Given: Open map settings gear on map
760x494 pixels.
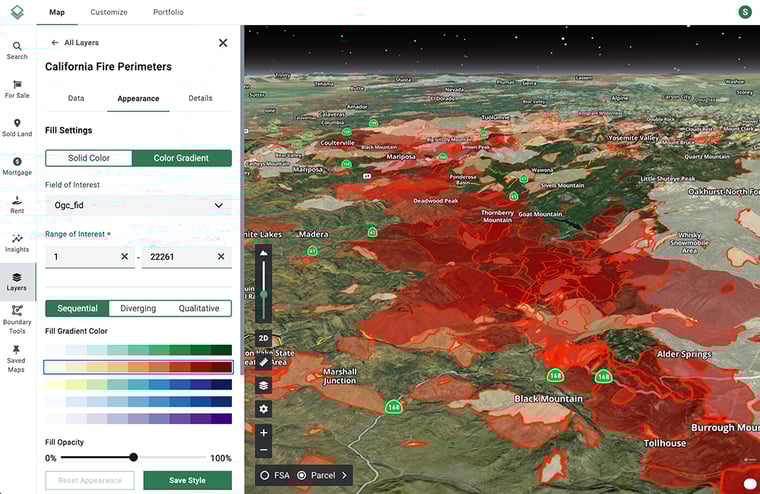Looking at the screenshot, I should coord(263,409).
